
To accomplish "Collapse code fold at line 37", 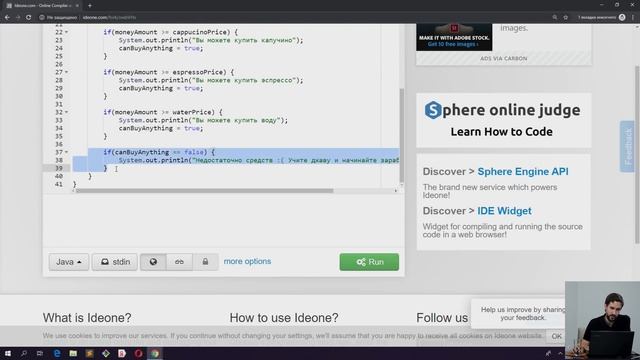I will [x=67, y=152].
